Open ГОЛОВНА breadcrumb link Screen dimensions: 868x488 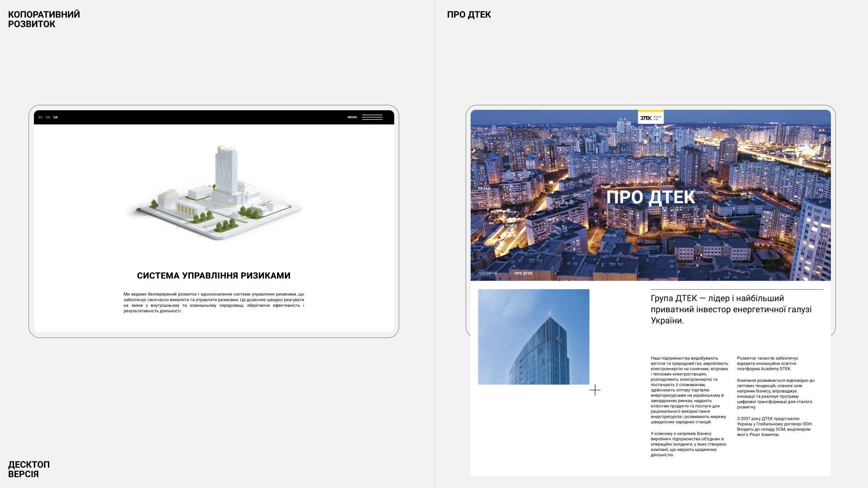point(487,273)
